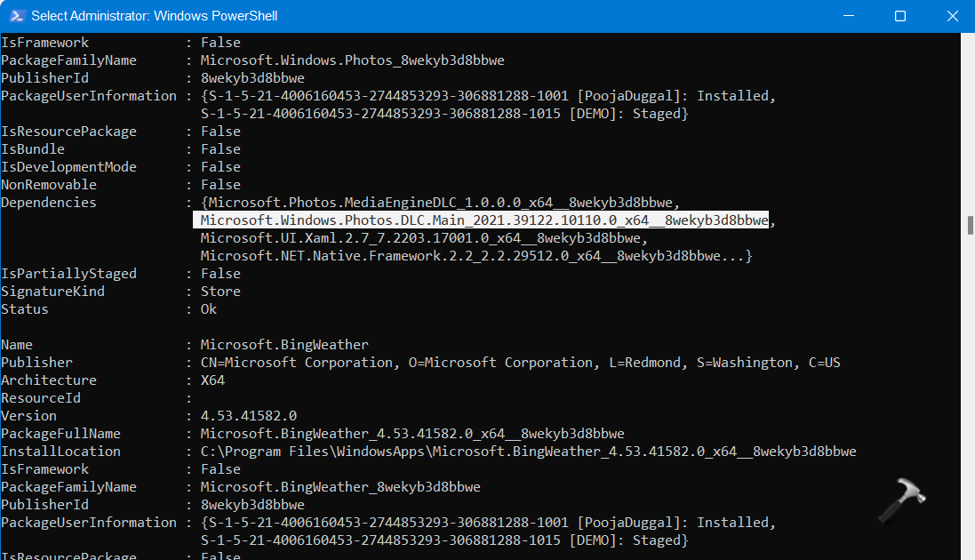975x560 pixels.
Task: Click the IsPartiallyStaged property label
Action: [68, 274]
